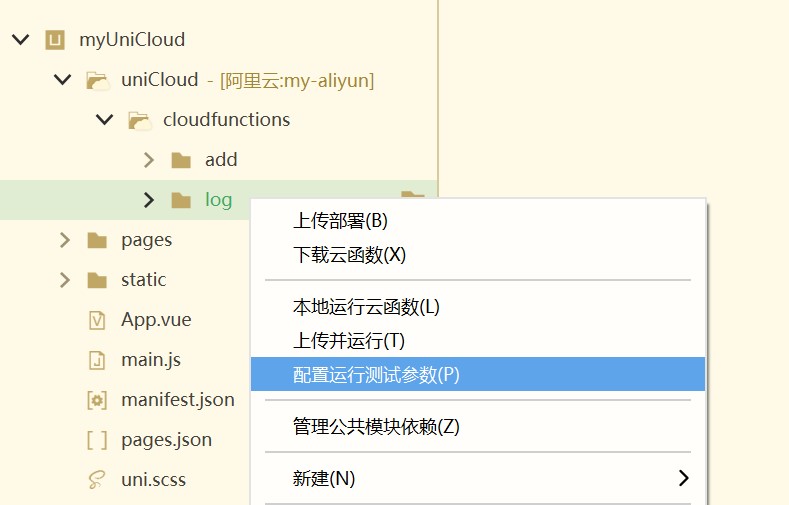This screenshot has width=789, height=505.
Task: Select the myUniCloud project name
Action: coord(132,40)
